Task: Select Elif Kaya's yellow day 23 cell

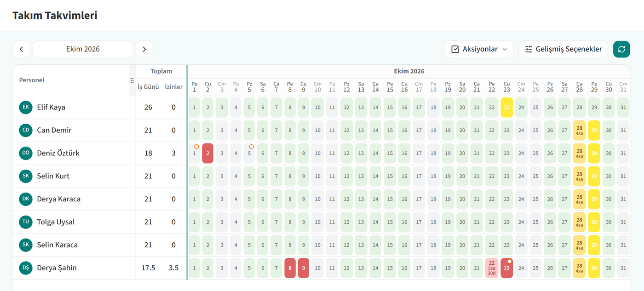Action: 506,107
